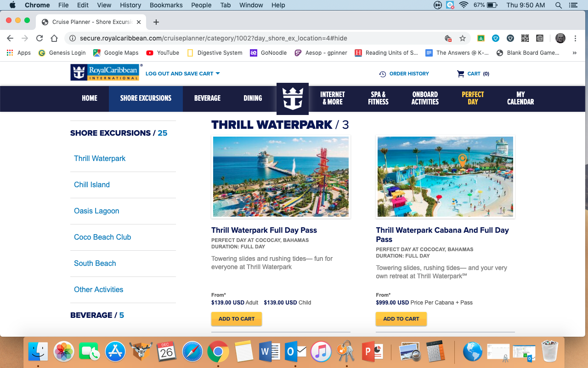The height and width of the screenshot is (368, 588).
Task: Open the shopping cart icon
Action: tap(460, 74)
